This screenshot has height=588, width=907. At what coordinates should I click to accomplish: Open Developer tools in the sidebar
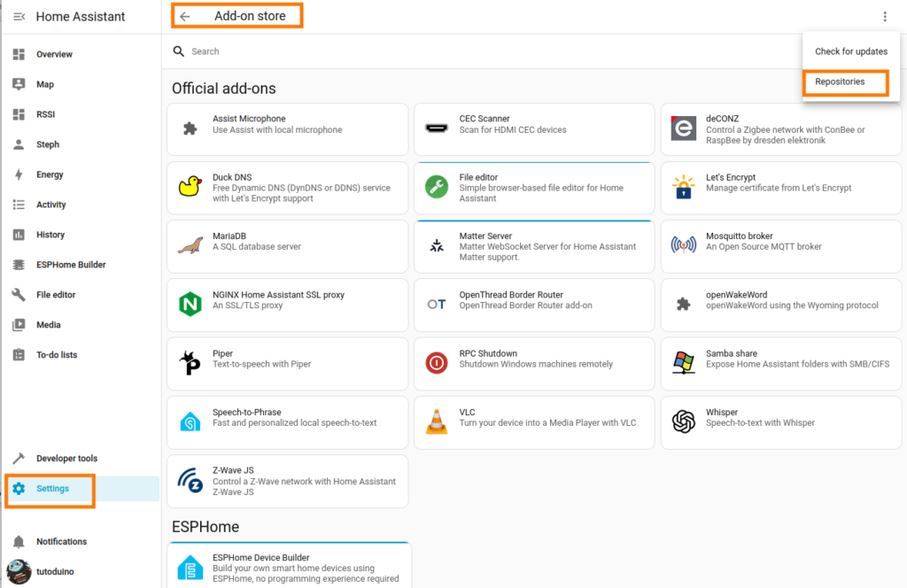click(x=66, y=459)
